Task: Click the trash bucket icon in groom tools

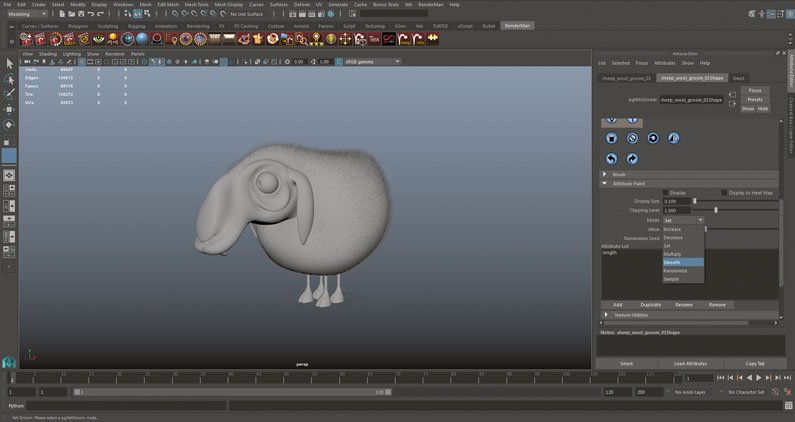Action: [x=611, y=138]
